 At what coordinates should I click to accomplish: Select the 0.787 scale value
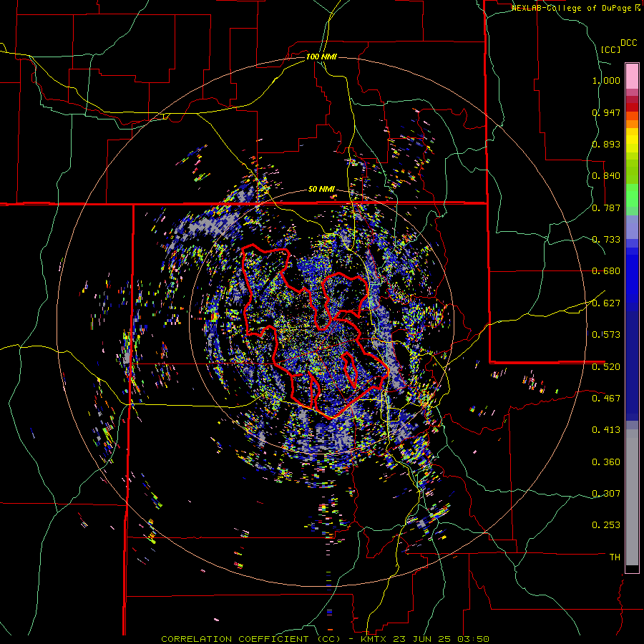click(606, 208)
